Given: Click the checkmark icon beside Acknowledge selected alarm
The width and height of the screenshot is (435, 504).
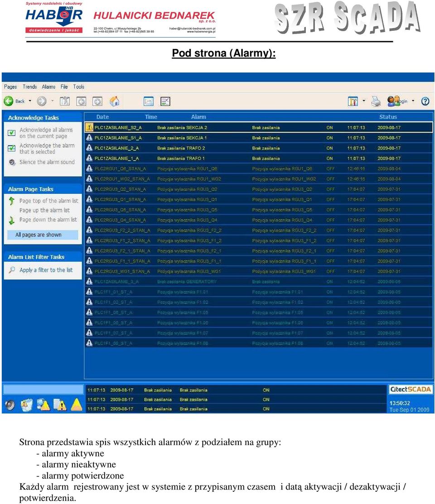Looking at the screenshot, I should coord(12,148).
